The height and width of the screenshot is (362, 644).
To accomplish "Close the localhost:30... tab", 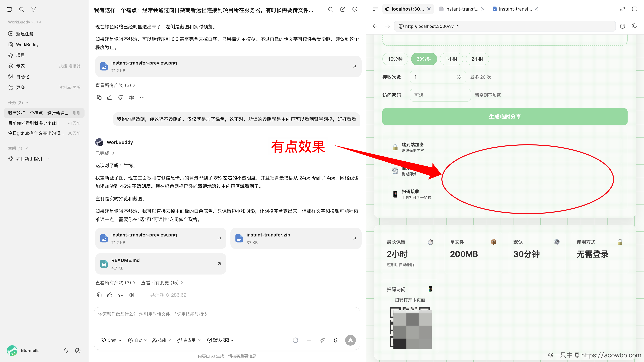I will tap(429, 9).
